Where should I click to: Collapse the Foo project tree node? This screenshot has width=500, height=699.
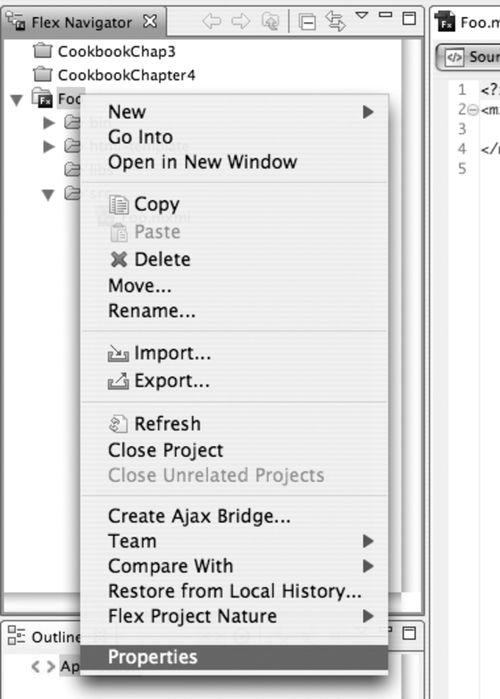17,100
